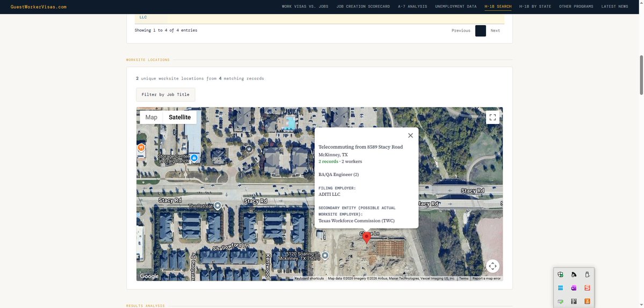Viewport: 644px width, 308px height.
Task: Open map Terms link
Action: [464, 278]
